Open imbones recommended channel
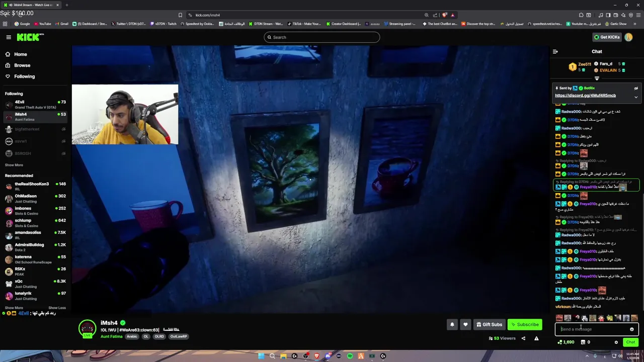644x362 pixels. click(35, 210)
